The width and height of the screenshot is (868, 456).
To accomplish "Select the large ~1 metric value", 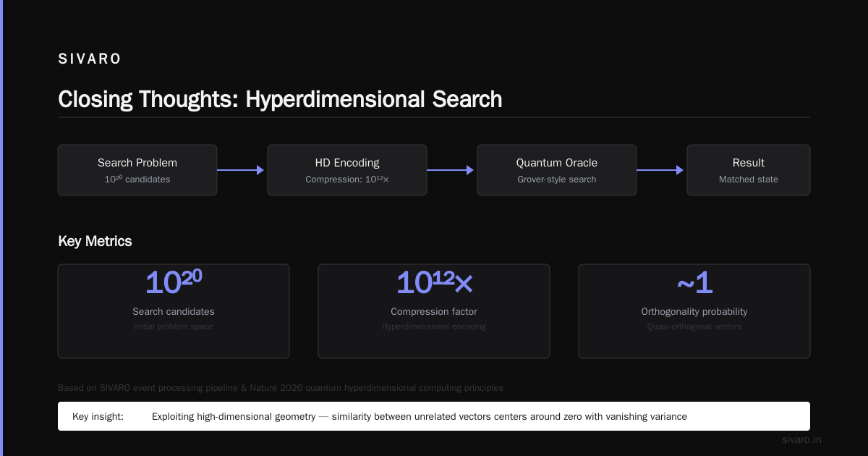I will point(694,282).
